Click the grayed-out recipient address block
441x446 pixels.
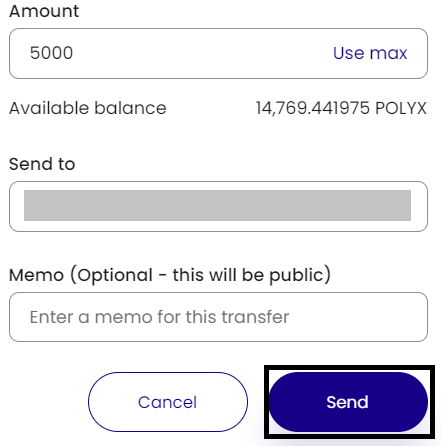coord(217,205)
